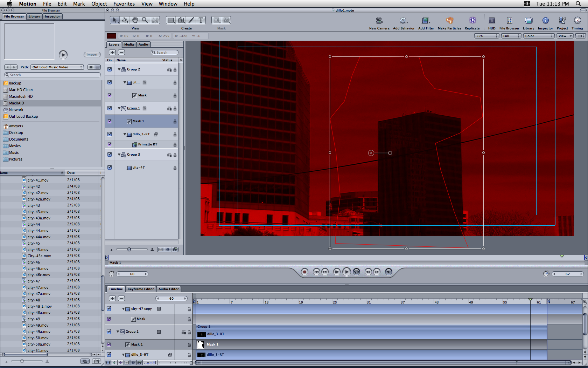Toggle visibility of the Primatte RT filter
Viewport: 588px width, 368px height.
coord(110,144)
